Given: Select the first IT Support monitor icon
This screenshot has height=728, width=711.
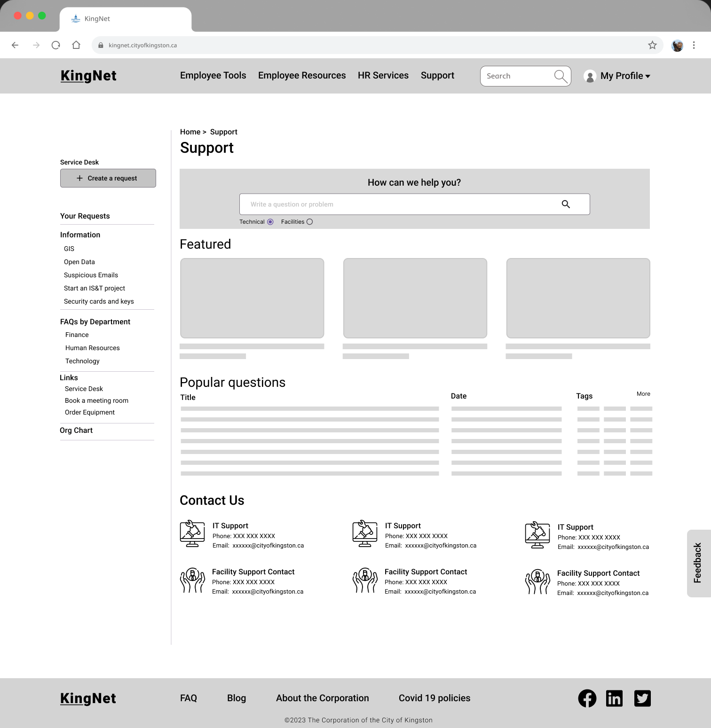Looking at the screenshot, I should [x=192, y=533].
